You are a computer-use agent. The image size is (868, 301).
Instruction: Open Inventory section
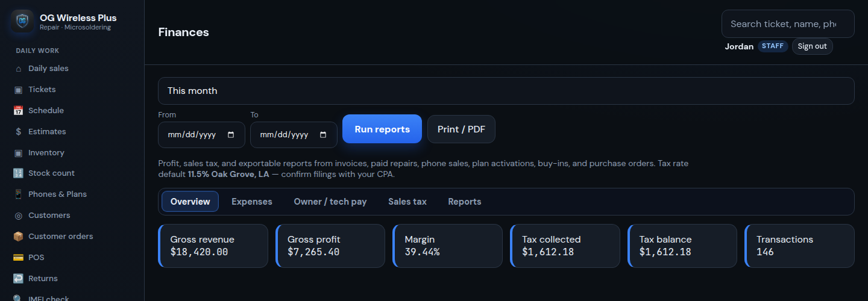72,153
